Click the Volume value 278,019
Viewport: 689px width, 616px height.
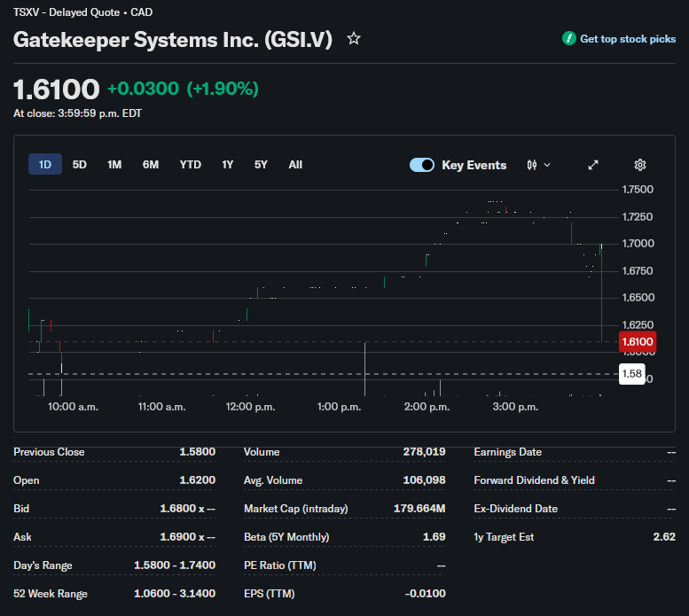point(424,452)
